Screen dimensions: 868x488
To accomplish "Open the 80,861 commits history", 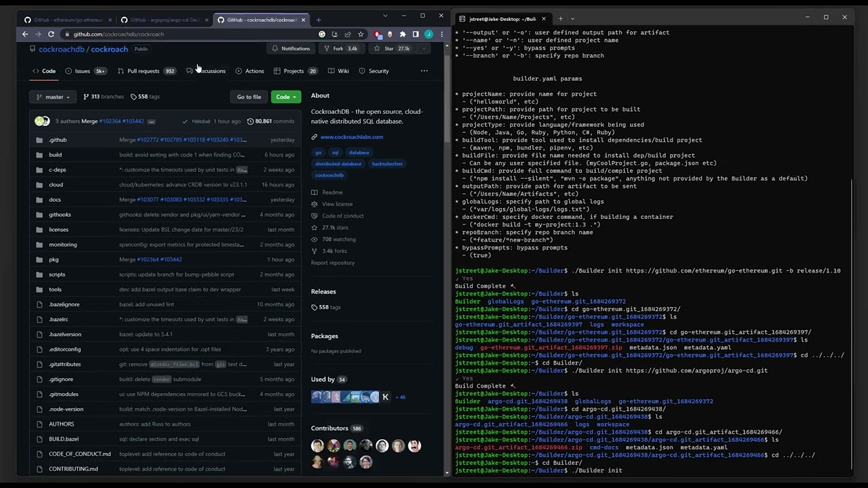I will click(271, 121).
